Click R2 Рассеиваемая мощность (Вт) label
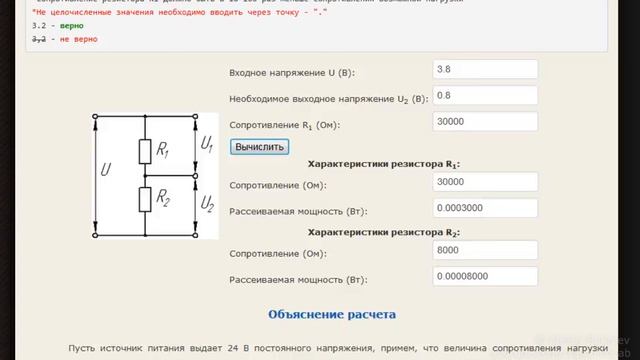Viewport: 640px width, 360px height. [298, 280]
